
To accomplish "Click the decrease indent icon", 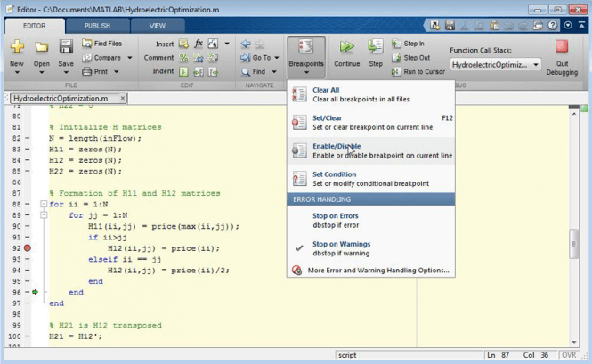I will [213, 71].
